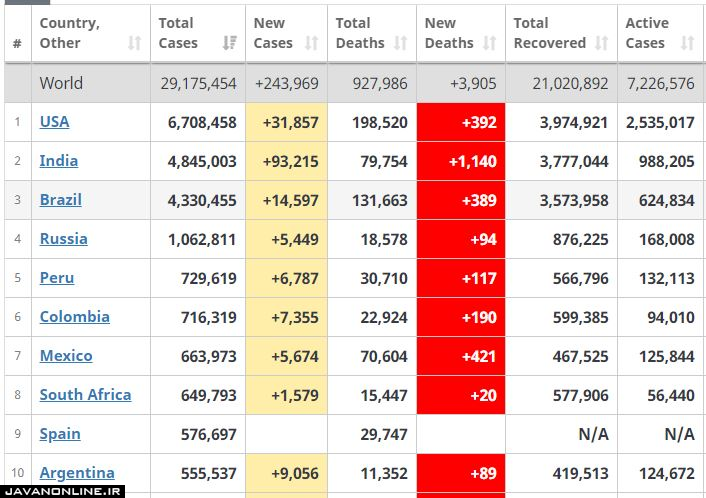Select World total recovered 21,020,892
The height and width of the screenshot is (498, 706).
click(570, 83)
